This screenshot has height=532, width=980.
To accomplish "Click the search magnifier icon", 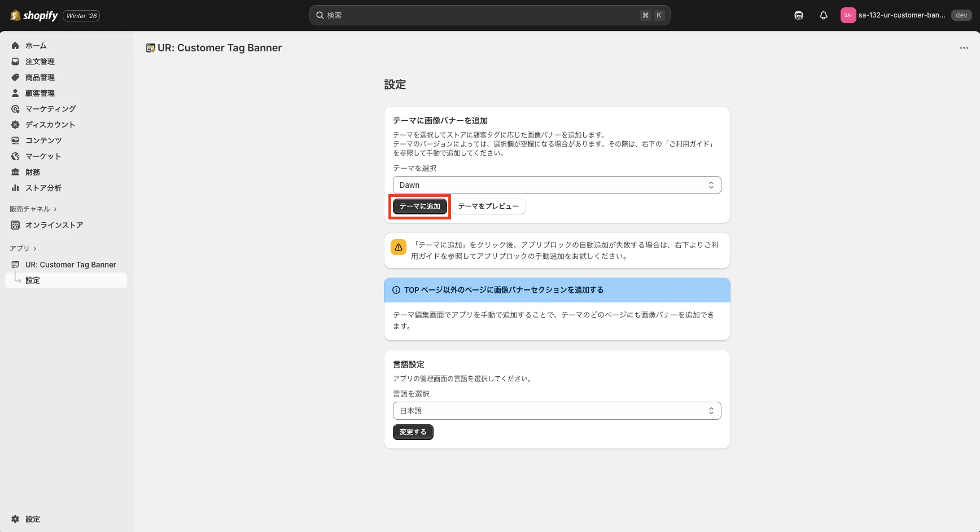I will tap(320, 15).
